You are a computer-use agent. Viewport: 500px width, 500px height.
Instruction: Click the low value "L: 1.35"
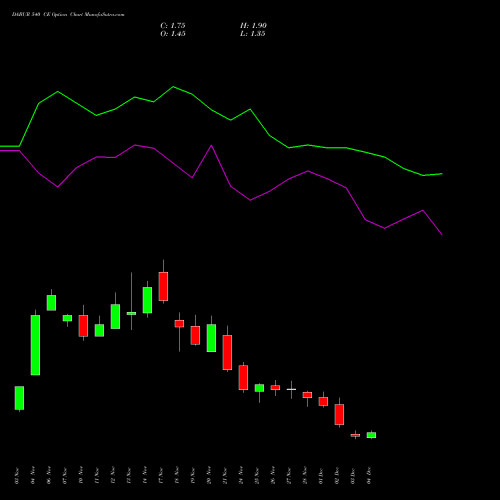(253, 34)
